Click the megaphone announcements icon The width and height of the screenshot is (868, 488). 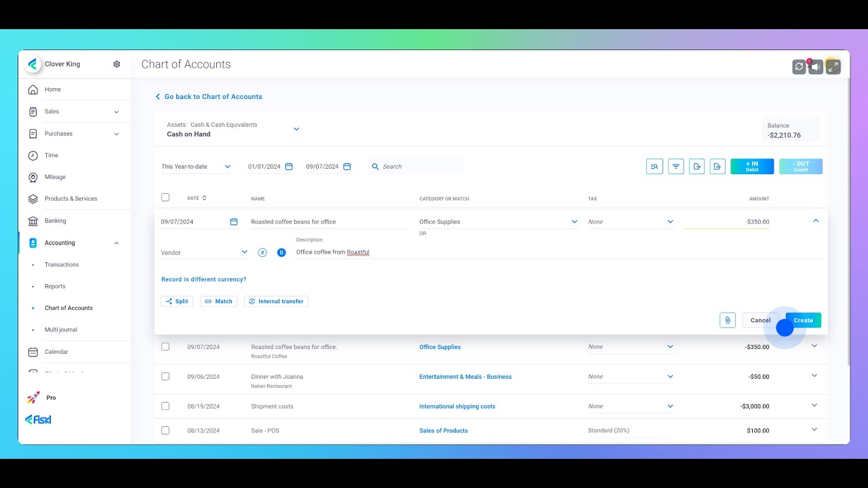tap(816, 66)
